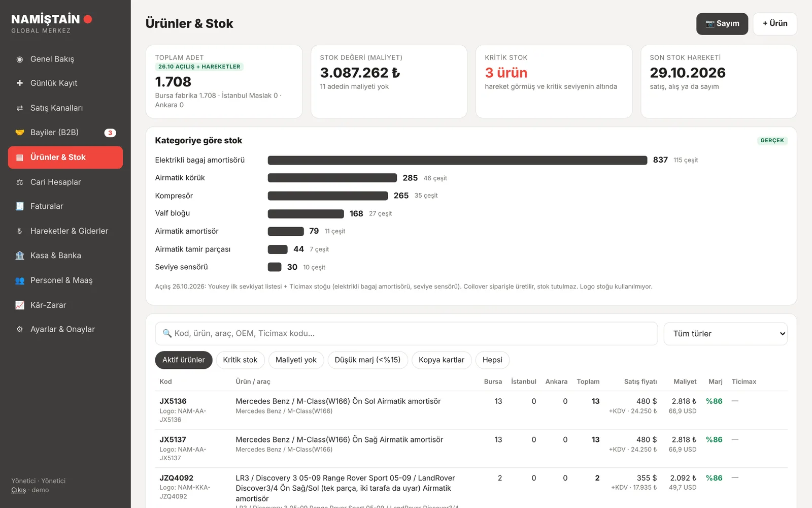Click the Personel & Maaş people icon

tap(20, 280)
